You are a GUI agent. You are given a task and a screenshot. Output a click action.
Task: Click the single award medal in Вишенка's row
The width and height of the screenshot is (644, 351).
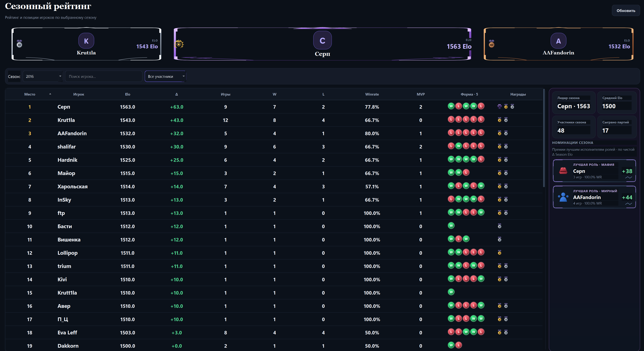click(499, 239)
